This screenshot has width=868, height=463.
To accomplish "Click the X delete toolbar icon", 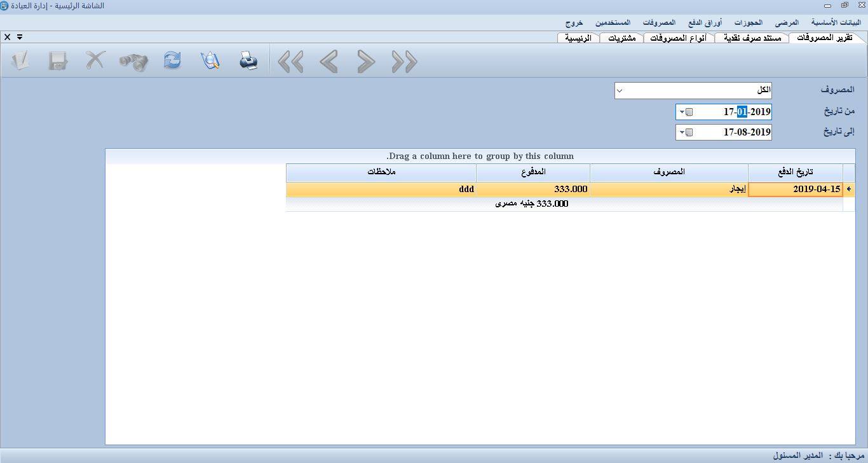I will coord(95,61).
